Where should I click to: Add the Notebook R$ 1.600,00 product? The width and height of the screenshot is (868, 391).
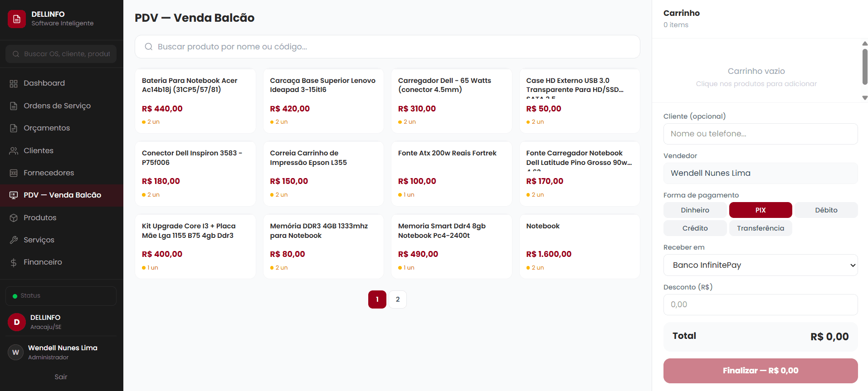[x=580, y=247]
